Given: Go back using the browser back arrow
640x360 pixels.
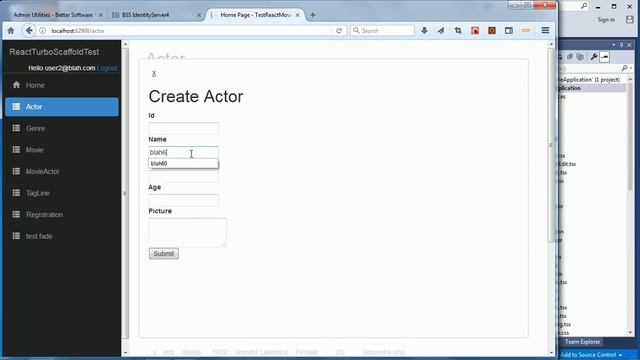Looking at the screenshot, I should [x=29, y=31].
